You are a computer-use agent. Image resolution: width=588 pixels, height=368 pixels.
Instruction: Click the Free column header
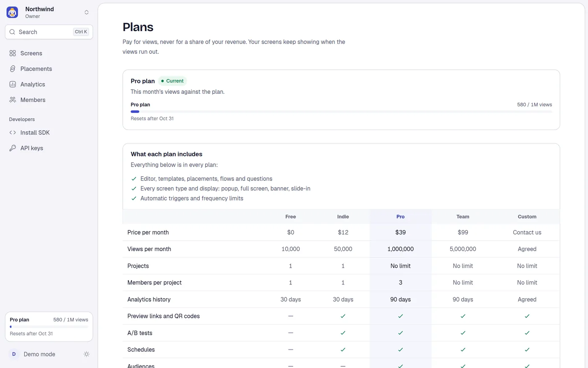point(291,217)
